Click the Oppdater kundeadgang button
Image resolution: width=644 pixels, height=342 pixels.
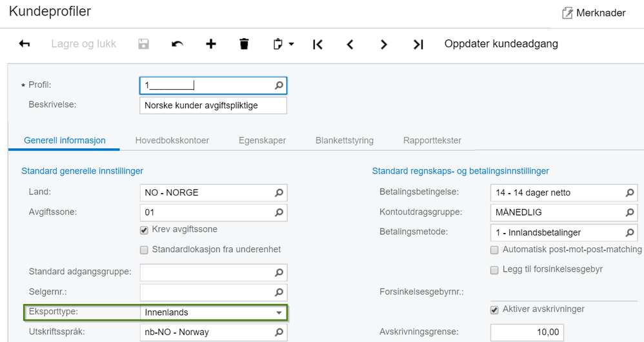point(501,44)
